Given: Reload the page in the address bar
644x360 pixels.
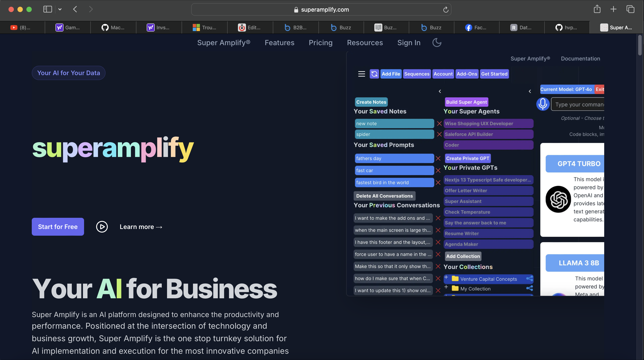Looking at the screenshot, I should click(445, 9).
